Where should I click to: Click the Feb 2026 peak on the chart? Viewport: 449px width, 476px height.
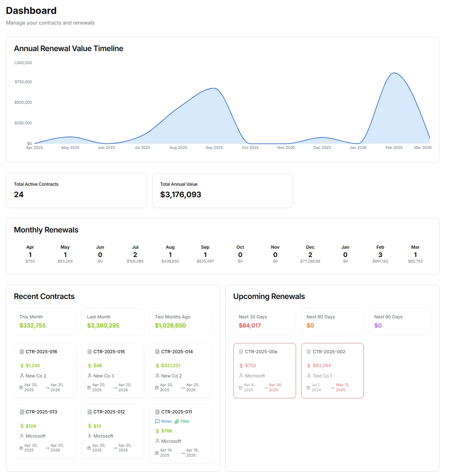click(x=394, y=73)
